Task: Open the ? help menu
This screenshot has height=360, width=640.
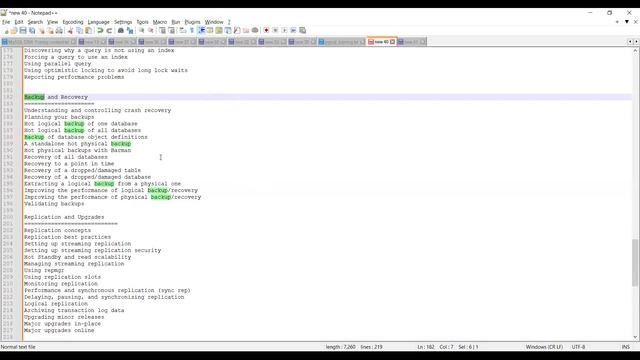Action: [229, 22]
